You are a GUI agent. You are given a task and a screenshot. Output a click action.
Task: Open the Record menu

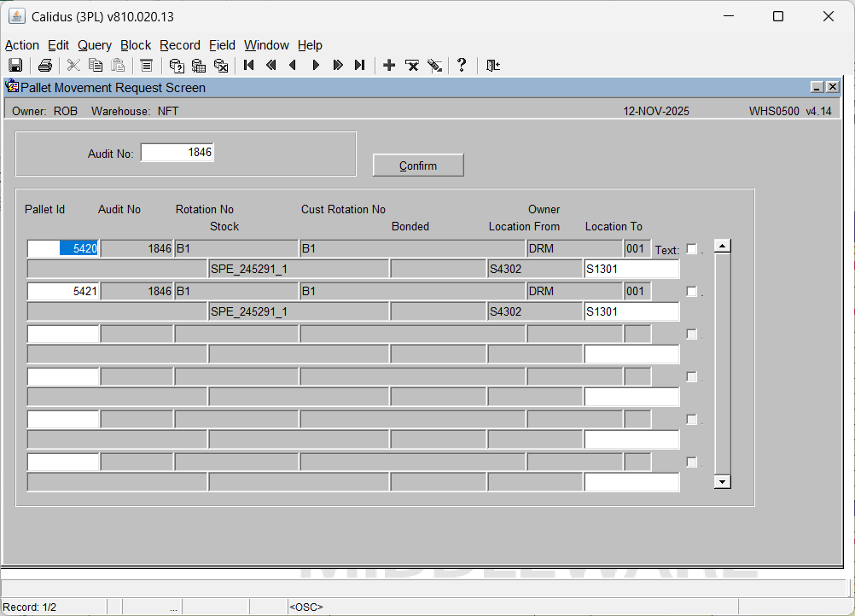pyautogui.click(x=179, y=45)
